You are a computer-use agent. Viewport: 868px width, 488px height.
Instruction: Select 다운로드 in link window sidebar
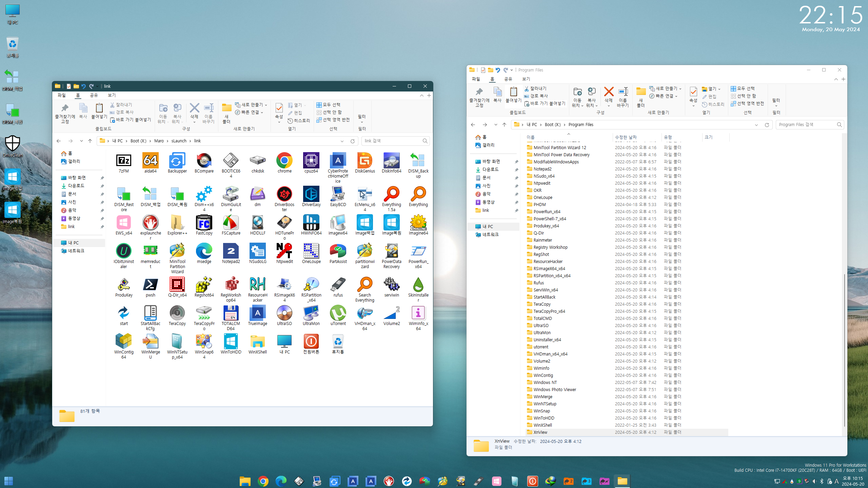(x=76, y=186)
